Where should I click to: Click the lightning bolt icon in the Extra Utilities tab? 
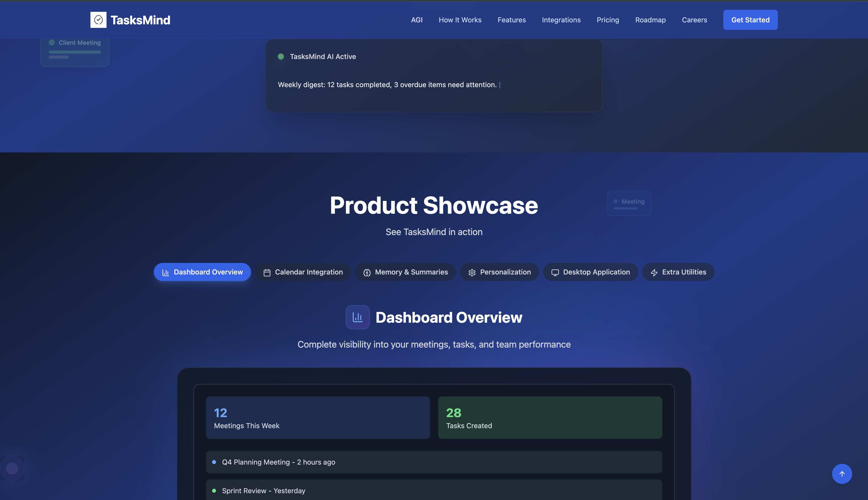654,273
